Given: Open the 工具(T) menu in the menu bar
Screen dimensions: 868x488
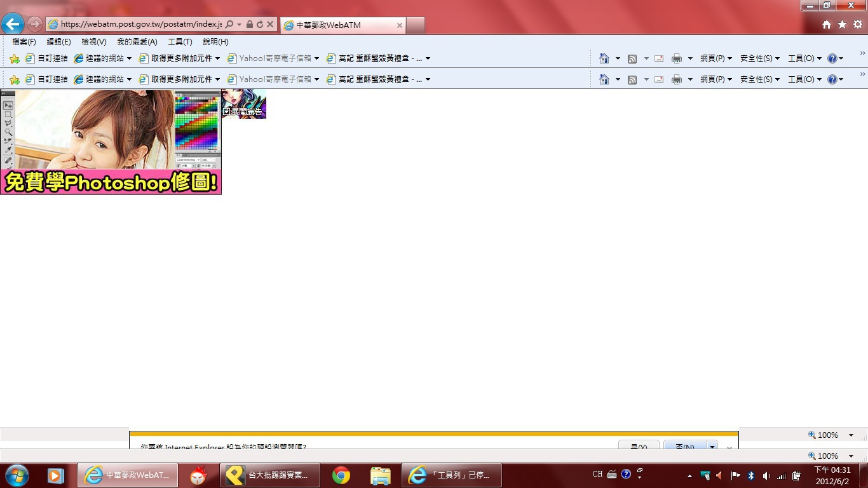Looking at the screenshot, I should click(180, 42).
